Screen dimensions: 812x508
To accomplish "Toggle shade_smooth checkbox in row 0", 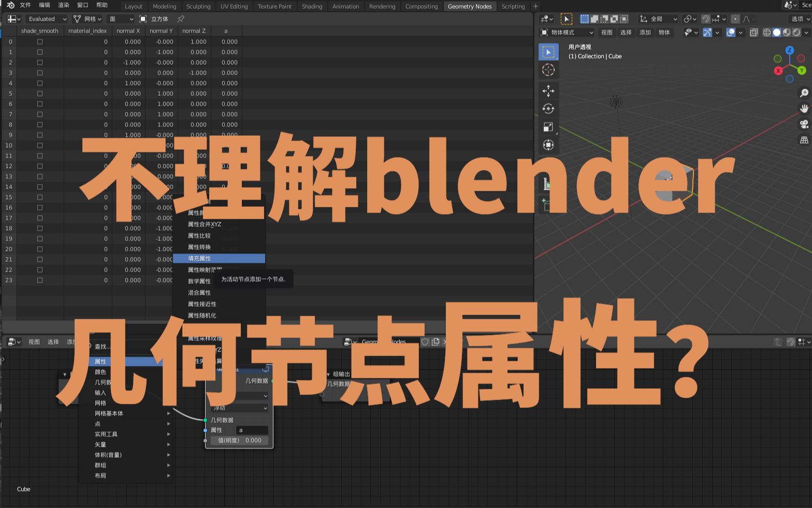I will (x=40, y=41).
